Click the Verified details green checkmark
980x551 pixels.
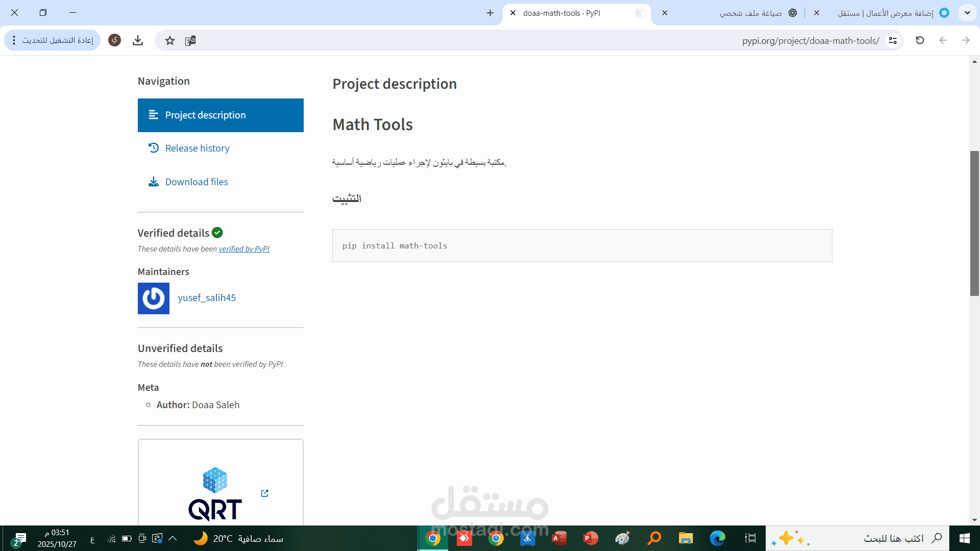(217, 233)
